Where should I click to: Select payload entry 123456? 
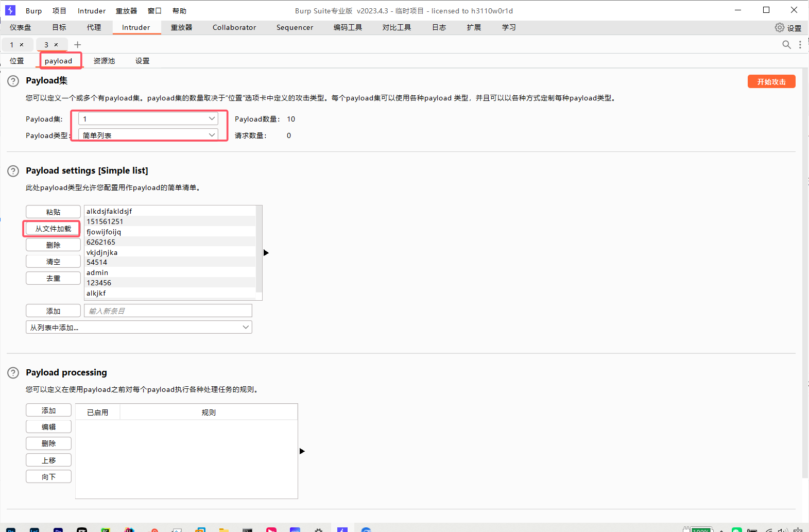pyautogui.click(x=170, y=283)
